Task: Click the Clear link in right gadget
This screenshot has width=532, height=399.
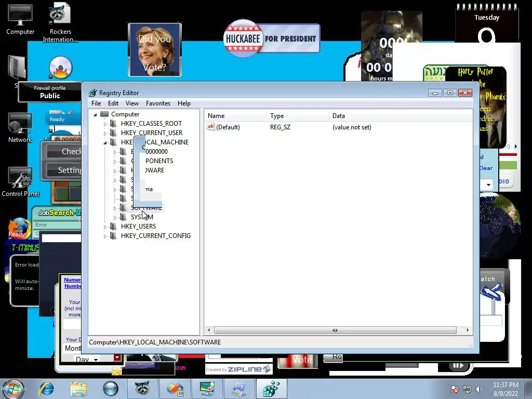Action: 486,168
